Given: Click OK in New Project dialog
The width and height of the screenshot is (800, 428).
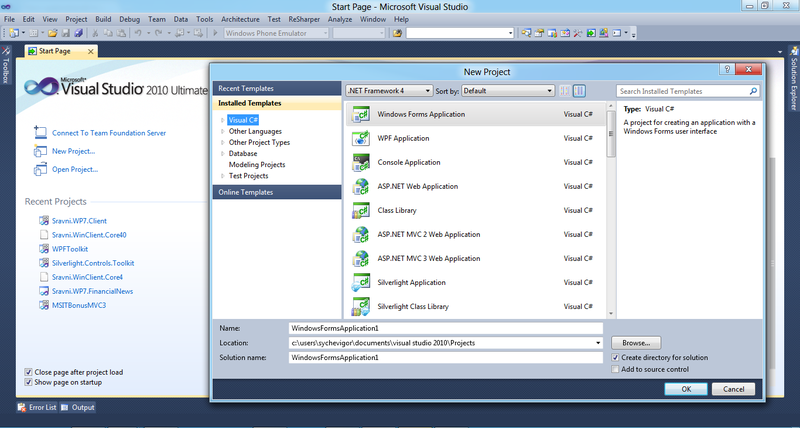Looking at the screenshot, I should 686,389.
